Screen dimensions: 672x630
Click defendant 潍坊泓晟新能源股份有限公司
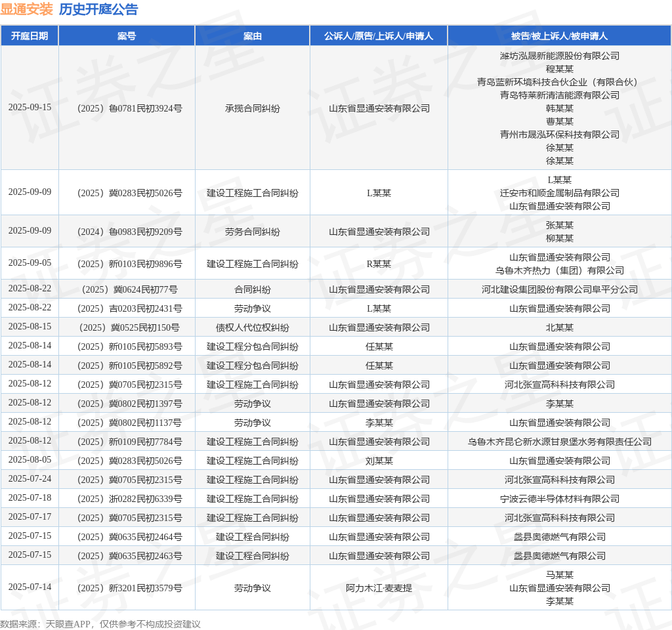pyautogui.click(x=559, y=56)
